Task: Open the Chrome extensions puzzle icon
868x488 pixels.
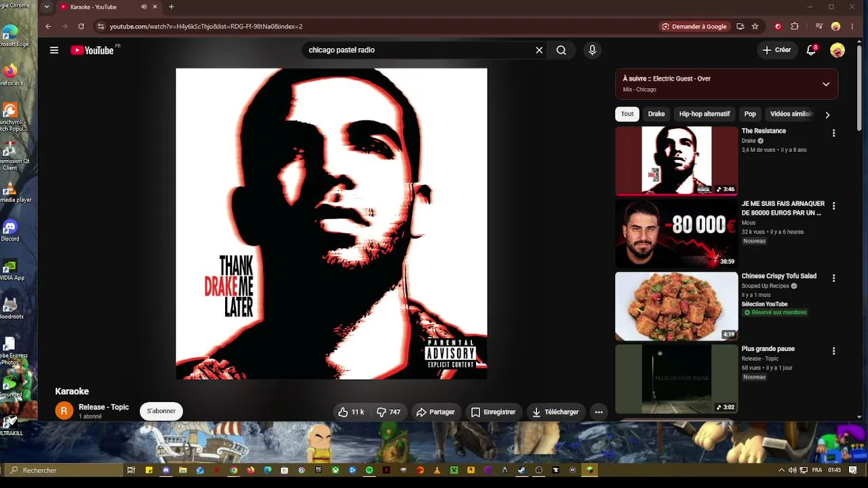Action: (x=795, y=26)
